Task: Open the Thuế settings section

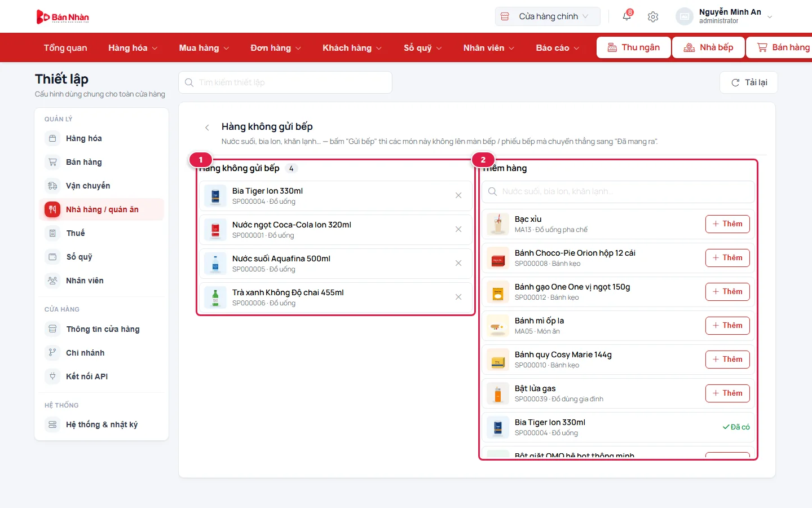Action: 101,233
